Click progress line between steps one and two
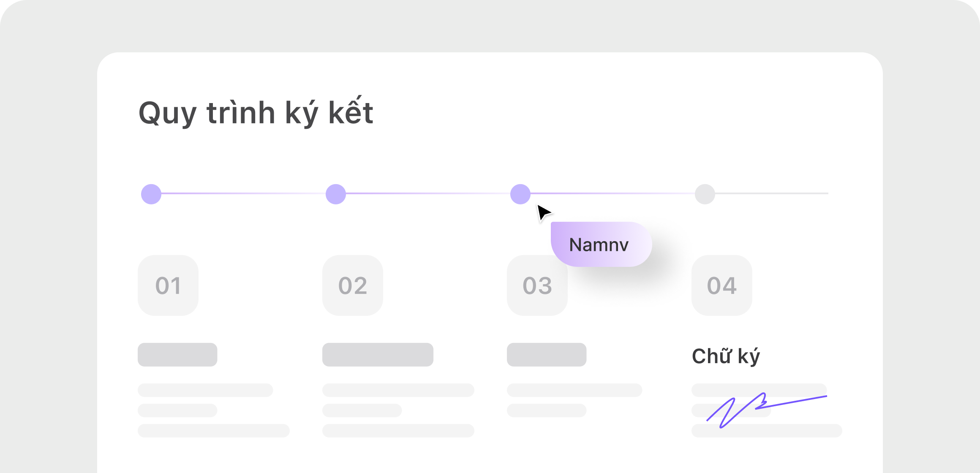This screenshot has width=980, height=473. click(x=243, y=193)
